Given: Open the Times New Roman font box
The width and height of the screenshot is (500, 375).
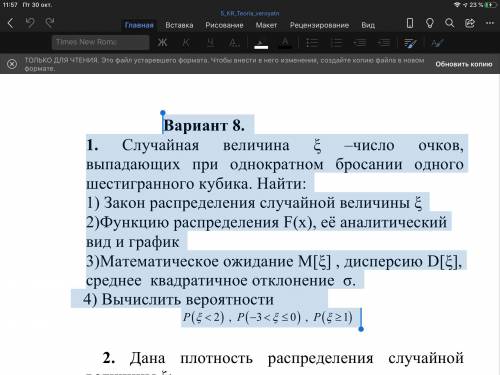Looking at the screenshot, I should (100, 42).
